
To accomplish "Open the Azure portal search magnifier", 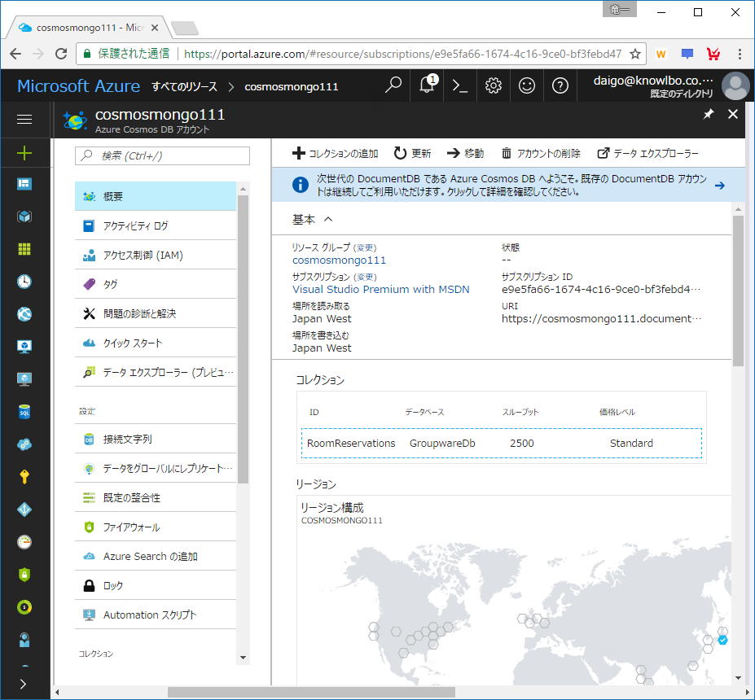I will point(393,85).
